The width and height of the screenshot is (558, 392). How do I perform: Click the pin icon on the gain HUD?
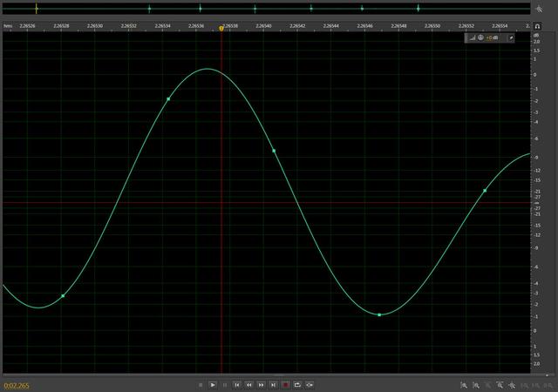pyautogui.click(x=512, y=38)
